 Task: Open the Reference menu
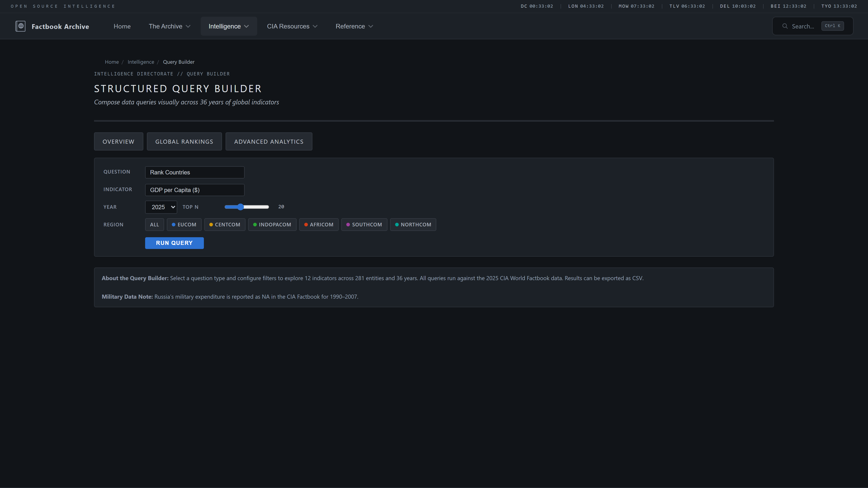click(x=354, y=26)
